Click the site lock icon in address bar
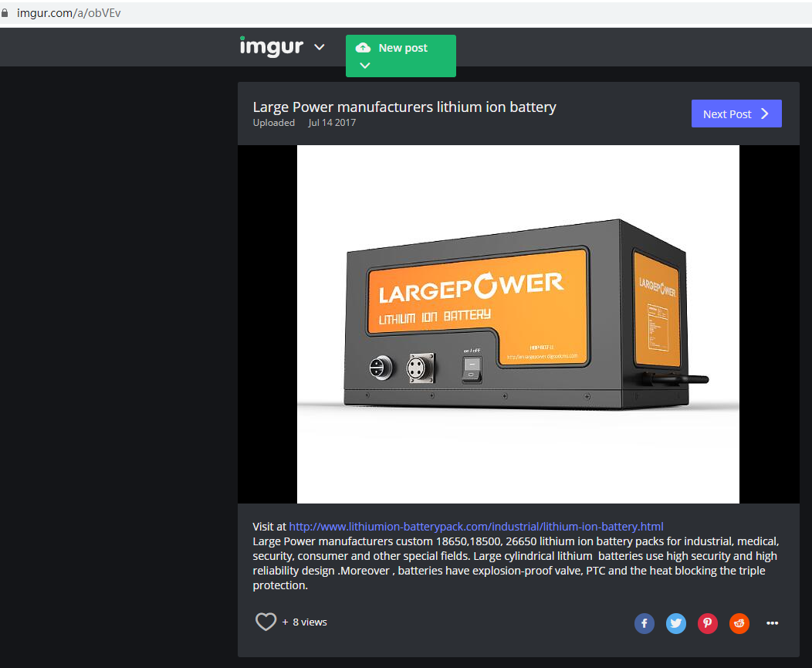The width and height of the screenshot is (812, 668). click(6, 13)
